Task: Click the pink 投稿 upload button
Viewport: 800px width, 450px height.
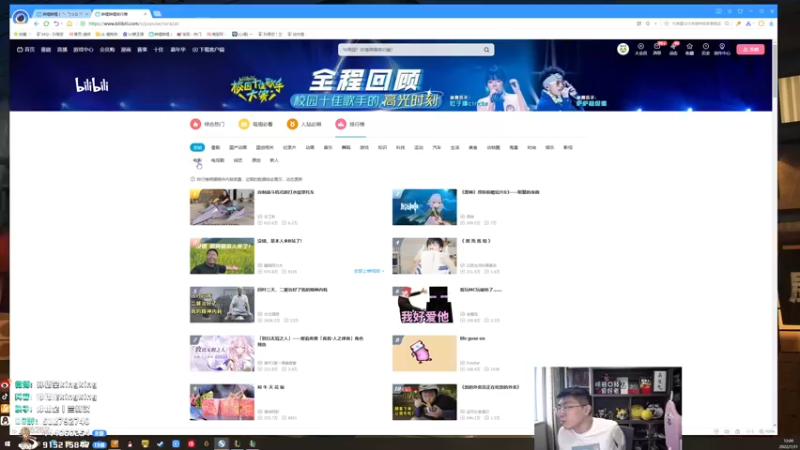Action: (750, 49)
